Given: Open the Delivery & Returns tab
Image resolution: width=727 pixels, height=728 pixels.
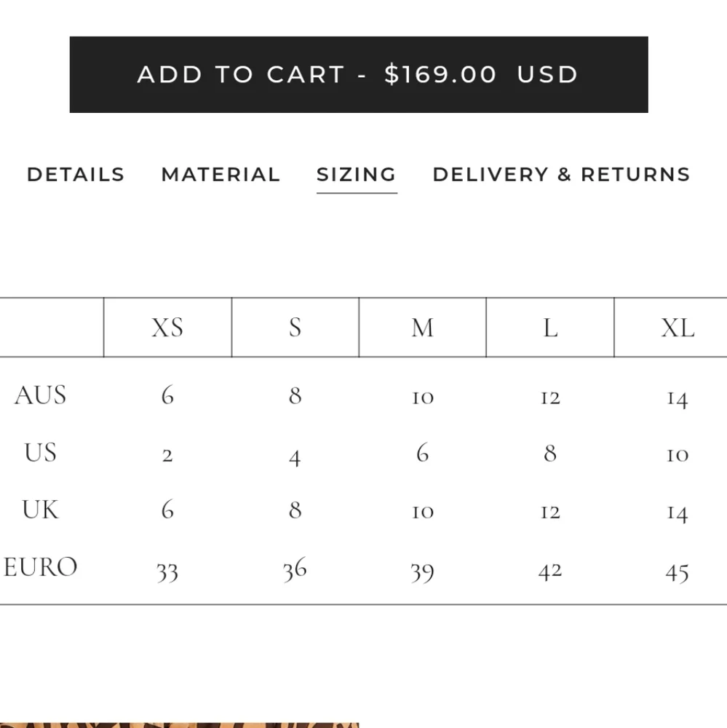Looking at the screenshot, I should click(x=561, y=175).
